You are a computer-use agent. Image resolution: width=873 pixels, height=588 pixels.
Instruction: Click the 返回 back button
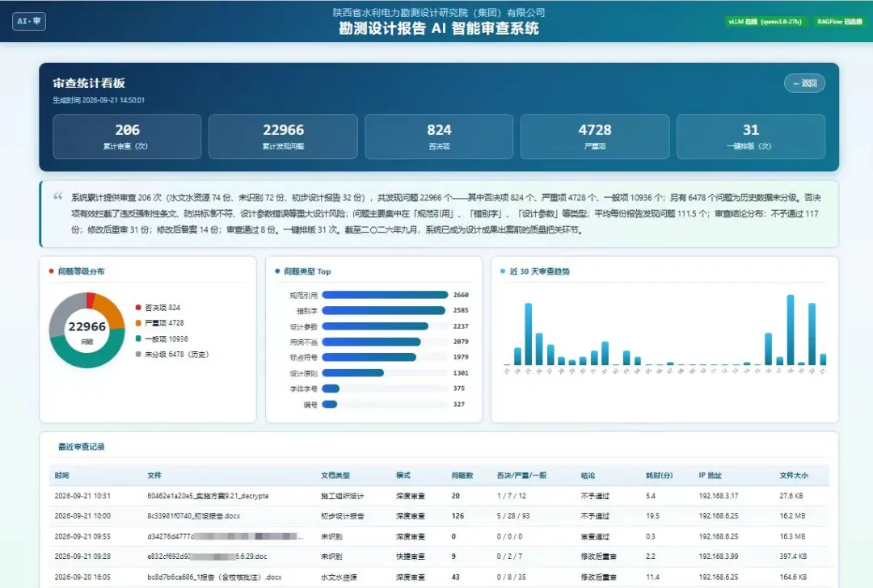click(804, 83)
